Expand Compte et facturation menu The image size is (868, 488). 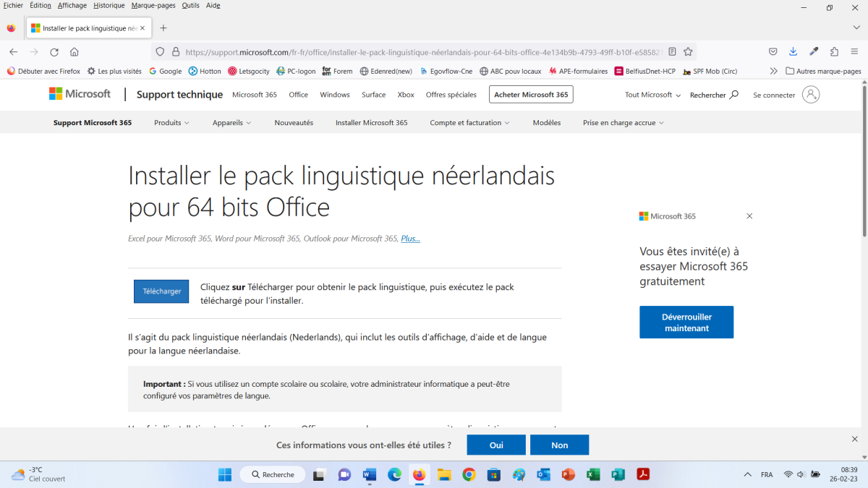click(469, 123)
